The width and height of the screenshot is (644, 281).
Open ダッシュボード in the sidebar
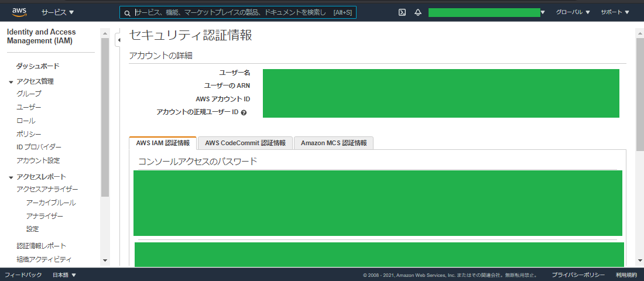tap(38, 66)
